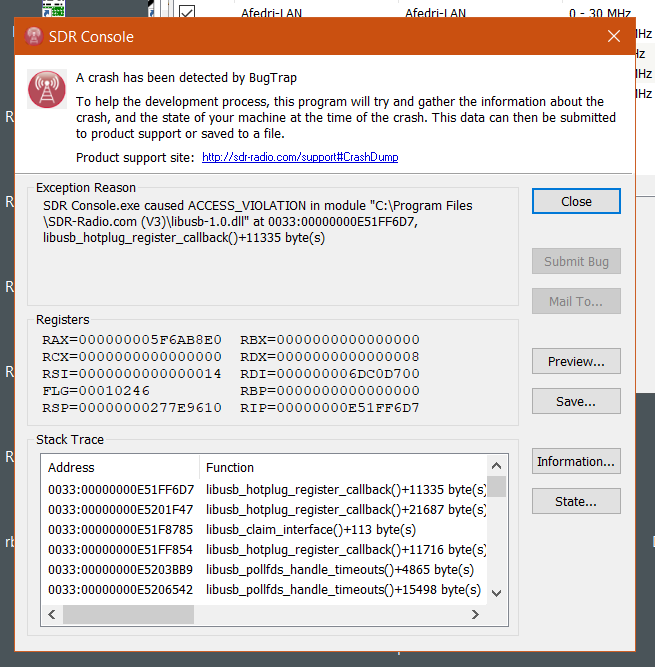Close the dialog with the title bar X
Image resolution: width=655 pixels, height=667 pixels.
[x=614, y=37]
